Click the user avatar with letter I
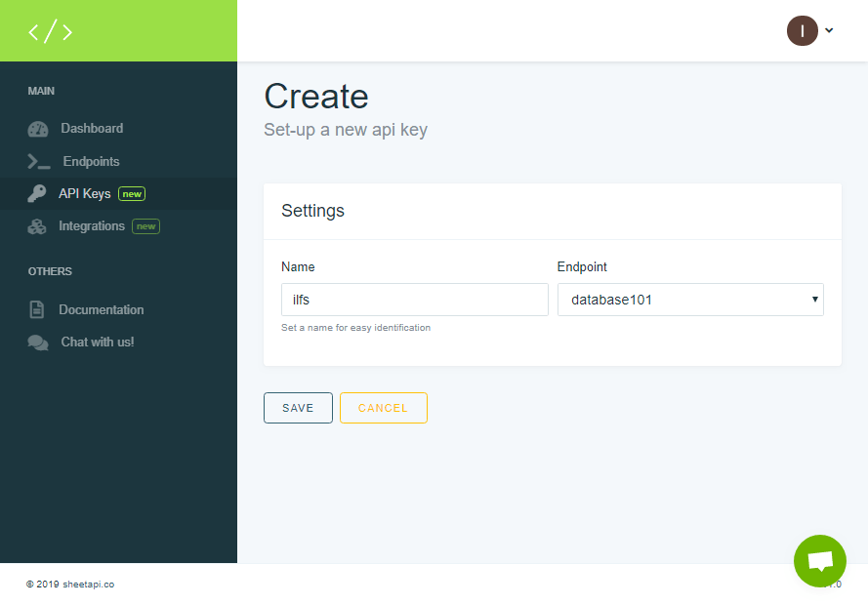The height and width of the screenshot is (605, 868). tap(803, 31)
